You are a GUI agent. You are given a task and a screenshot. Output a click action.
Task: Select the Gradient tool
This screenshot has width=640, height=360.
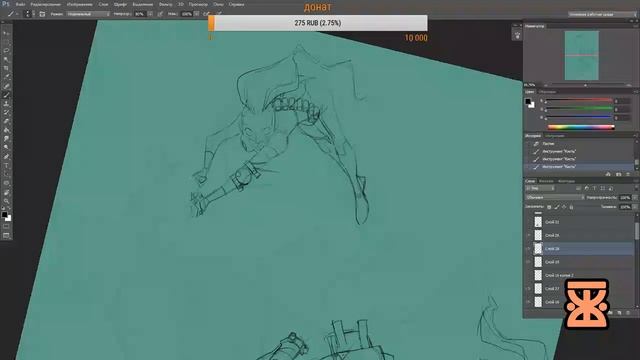[6, 130]
